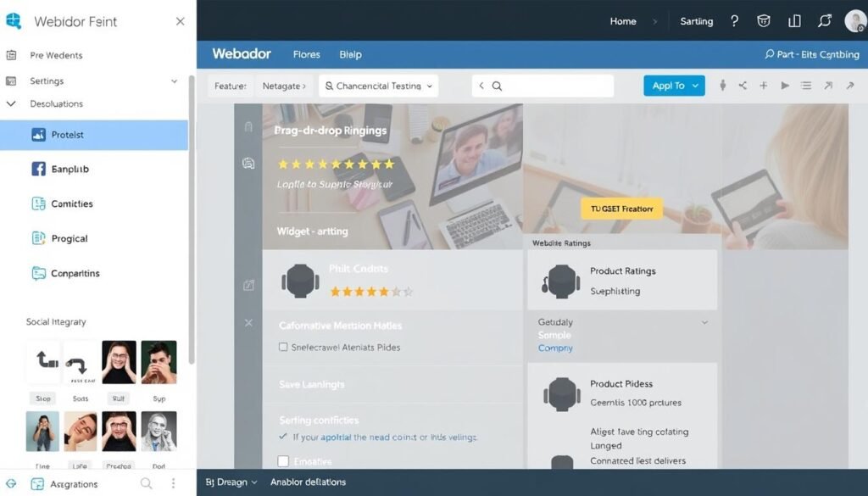Click the Banplub Facebook icon in sidebar
Viewport: 868px width, 496px height.
click(x=38, y=169)
